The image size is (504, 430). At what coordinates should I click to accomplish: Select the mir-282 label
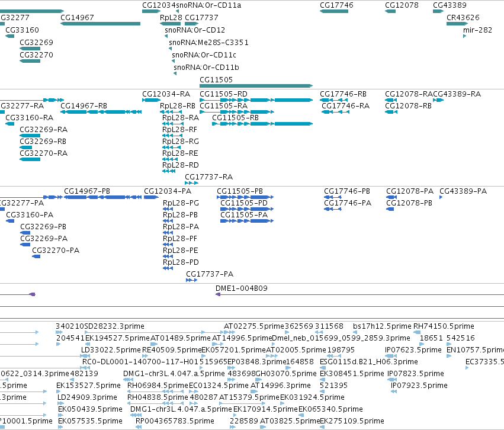tap(477, 30)
